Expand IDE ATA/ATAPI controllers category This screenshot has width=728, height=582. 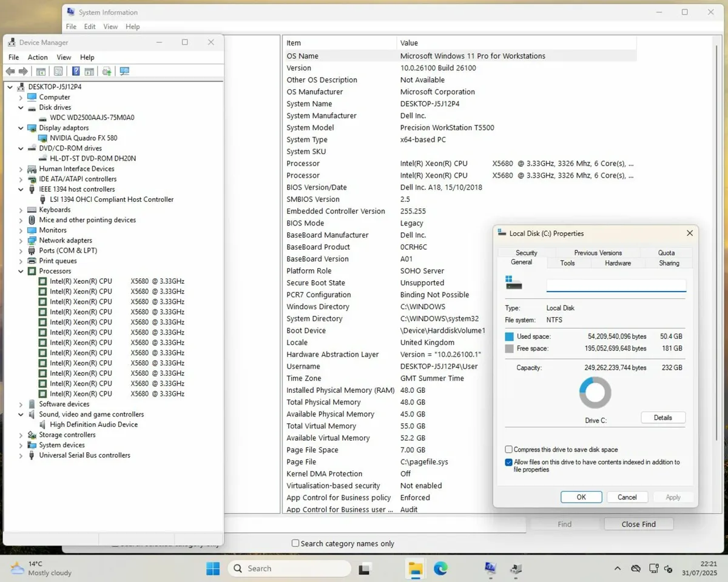[x=21, y=179]
